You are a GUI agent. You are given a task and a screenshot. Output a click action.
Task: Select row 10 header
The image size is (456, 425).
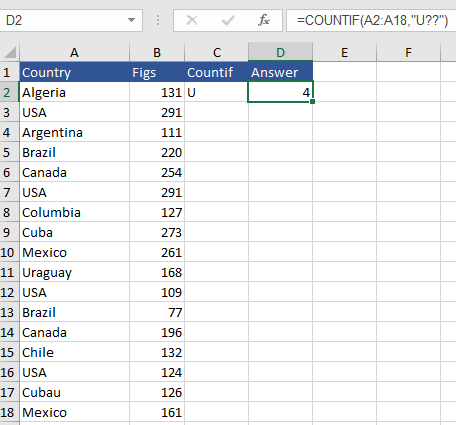click(x=9, y=252)
